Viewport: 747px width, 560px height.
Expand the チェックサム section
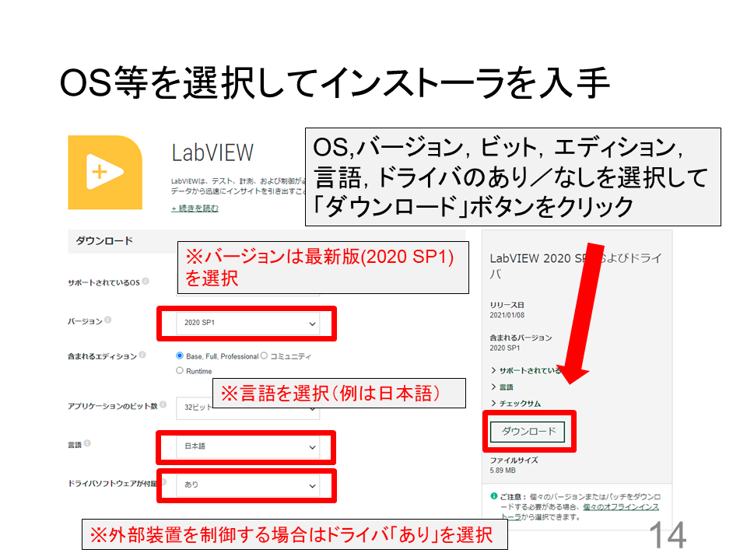point(516,404)
